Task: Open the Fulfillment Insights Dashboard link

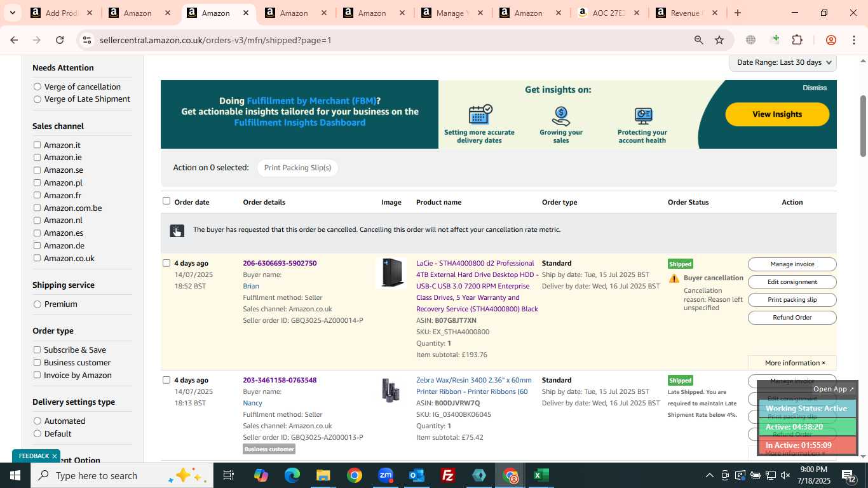Action: click(x=300, y=123)
